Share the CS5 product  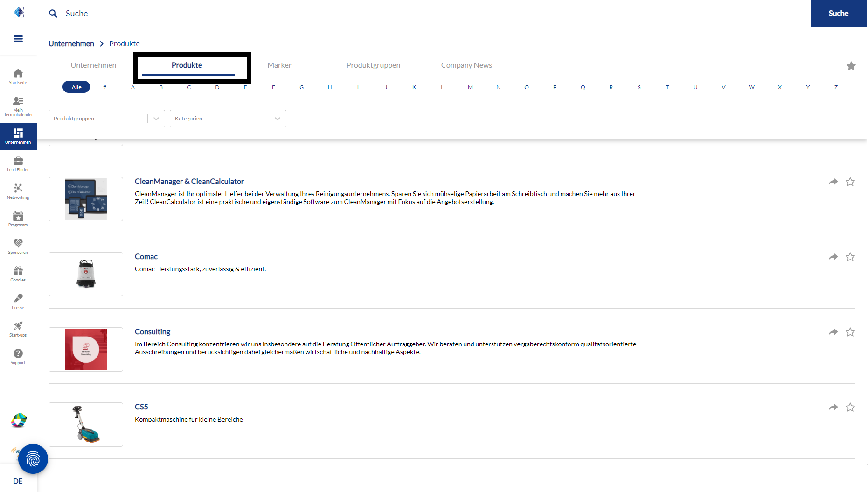point(833,407)
